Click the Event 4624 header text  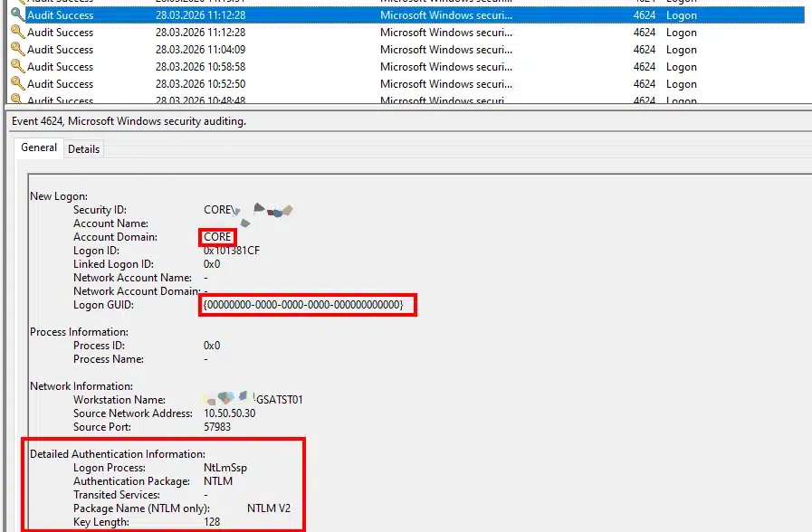[x=129, y=120]
